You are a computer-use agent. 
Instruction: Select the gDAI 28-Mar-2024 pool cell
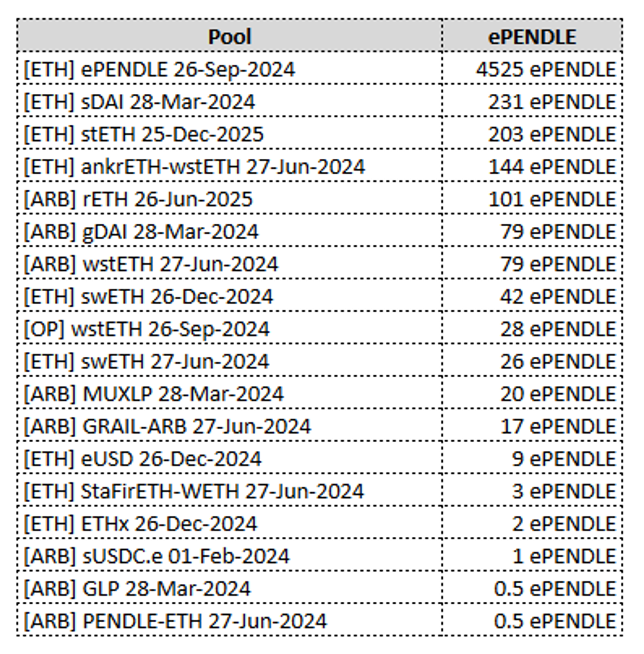[141, 232]
